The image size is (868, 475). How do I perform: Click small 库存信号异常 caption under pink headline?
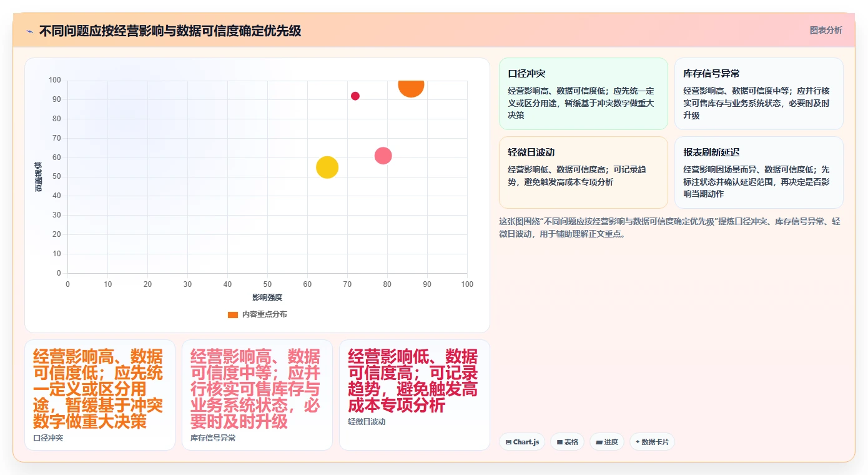point(213,438)
